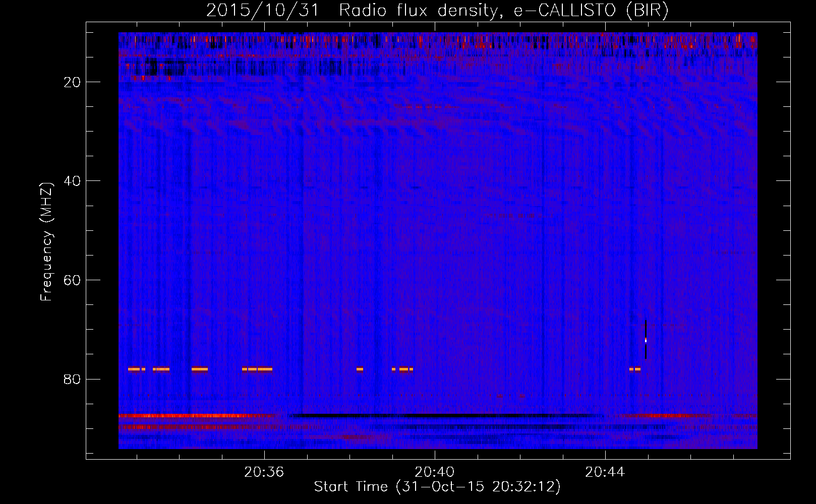Click the frequency tick label '80'
This screenshot has width=816, height=504.
73,379
